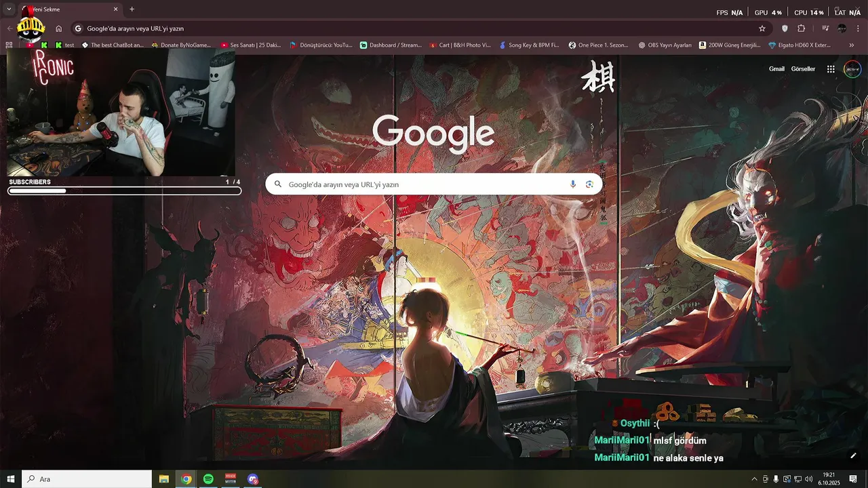Open File Explorer from the taskbar

pos(164,479)
